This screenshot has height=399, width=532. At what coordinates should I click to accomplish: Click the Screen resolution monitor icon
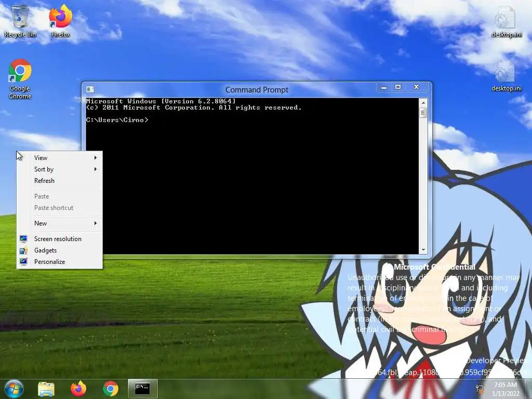(23, 239)
